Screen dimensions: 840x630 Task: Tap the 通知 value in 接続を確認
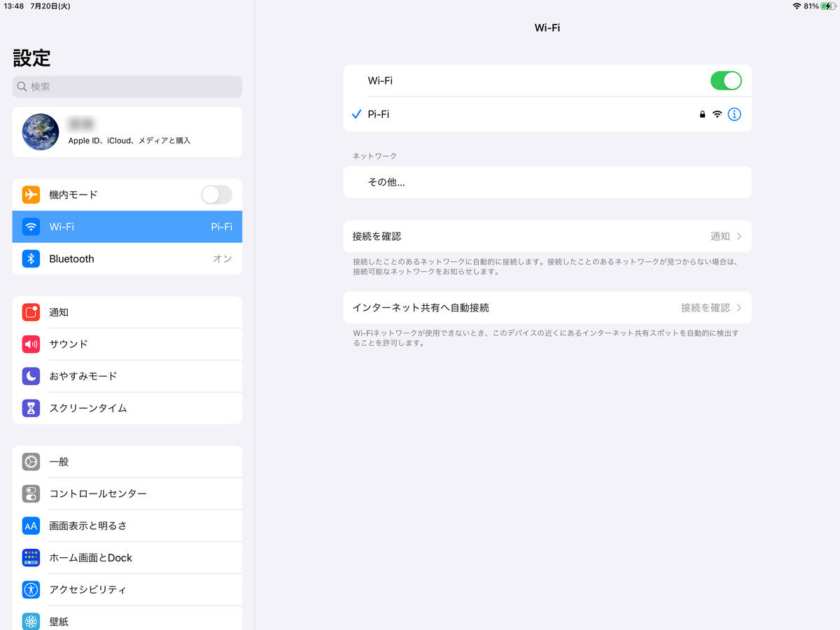(720, 237)
